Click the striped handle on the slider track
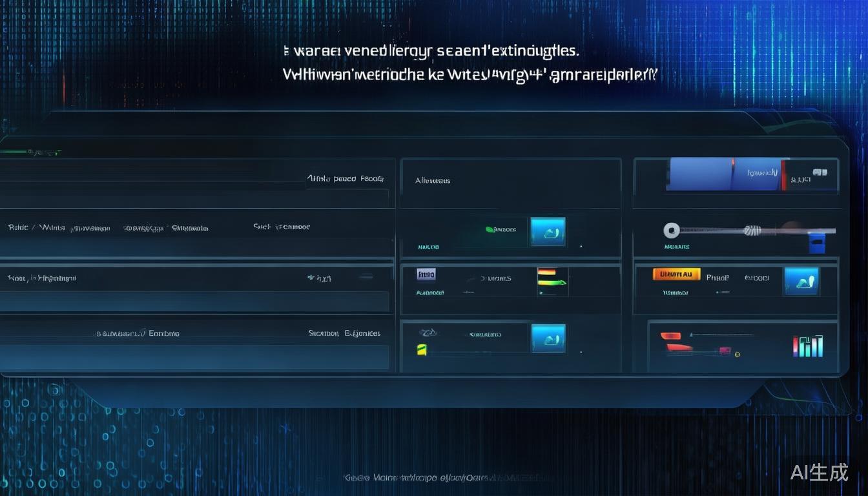 pos(752,229)
